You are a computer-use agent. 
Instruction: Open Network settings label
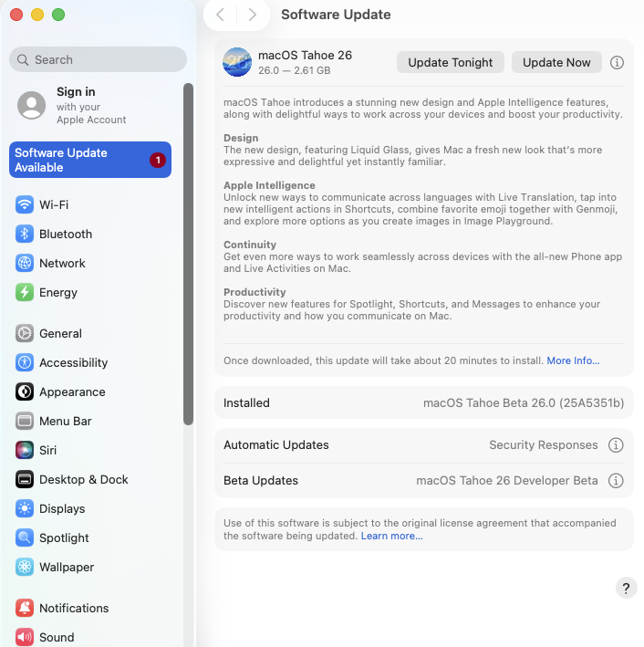(62, 263)
